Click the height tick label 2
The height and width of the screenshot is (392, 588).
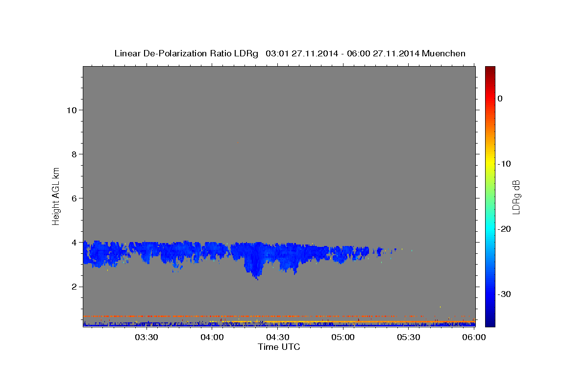click(73, 287)
